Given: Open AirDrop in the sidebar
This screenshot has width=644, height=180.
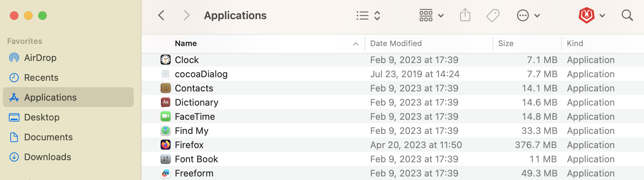Looking at the screenshot, I should 40,58.
